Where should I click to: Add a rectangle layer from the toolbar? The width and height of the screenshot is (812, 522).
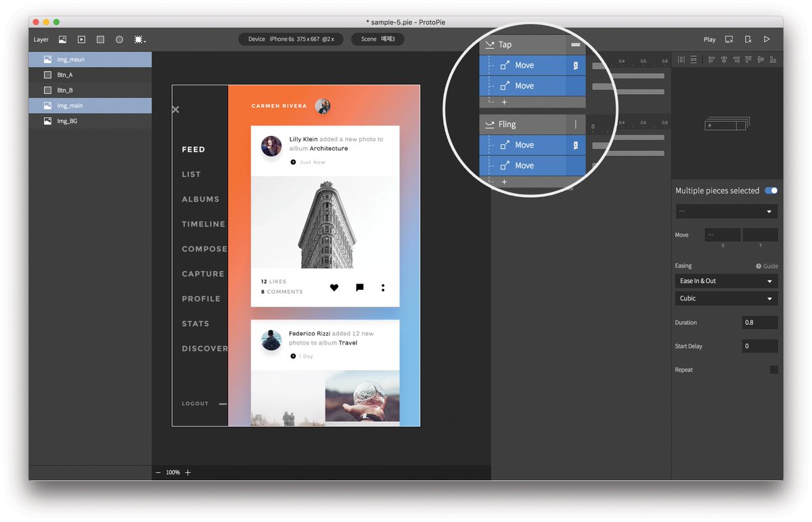click(x=100, y=40)
